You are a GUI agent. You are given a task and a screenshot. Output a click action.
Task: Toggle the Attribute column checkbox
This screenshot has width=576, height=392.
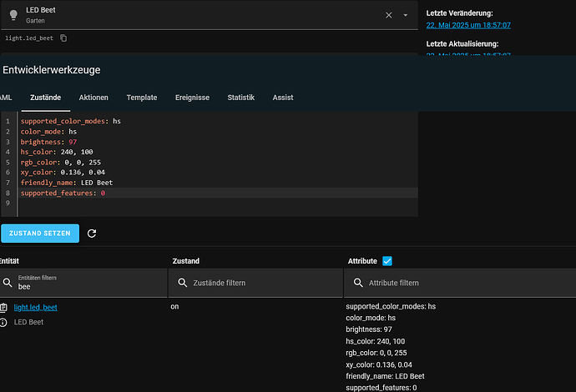tap(387, 261)
